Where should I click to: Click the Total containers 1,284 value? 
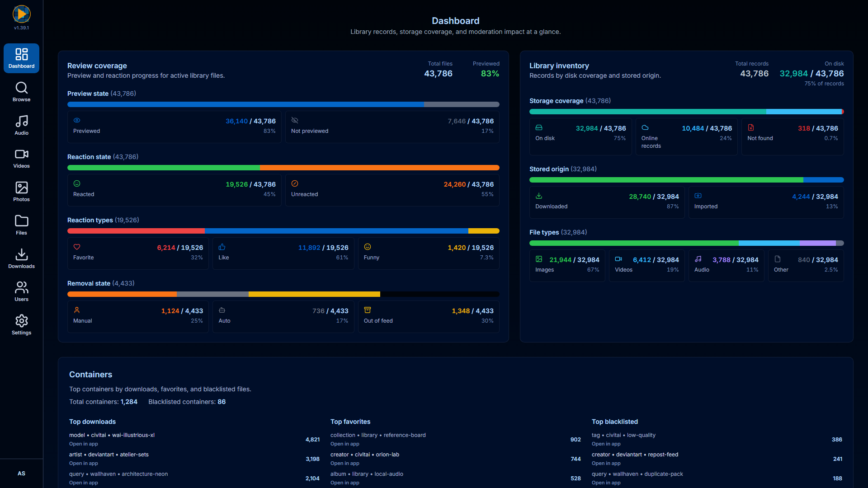point(129,402)
